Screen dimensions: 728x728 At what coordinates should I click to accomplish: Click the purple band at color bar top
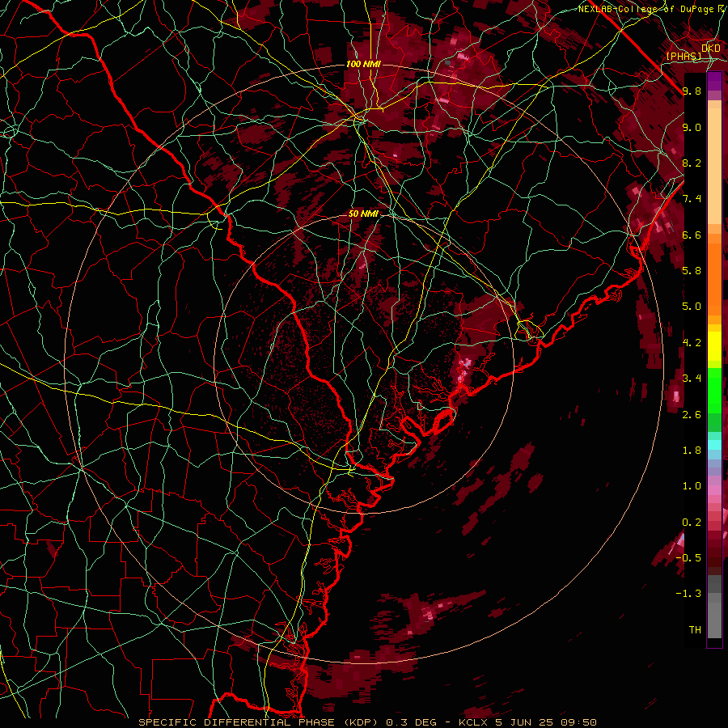(x=715, y=81)
